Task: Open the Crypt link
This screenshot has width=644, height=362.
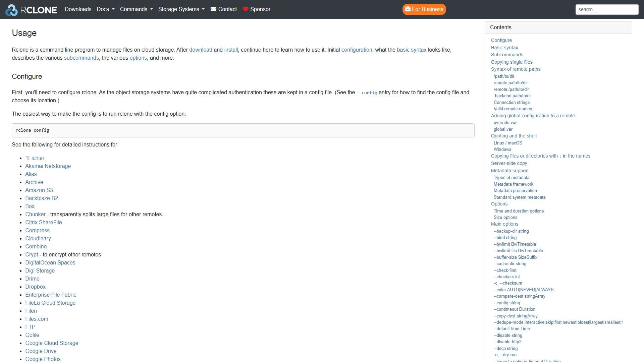Action: [32, 254]
